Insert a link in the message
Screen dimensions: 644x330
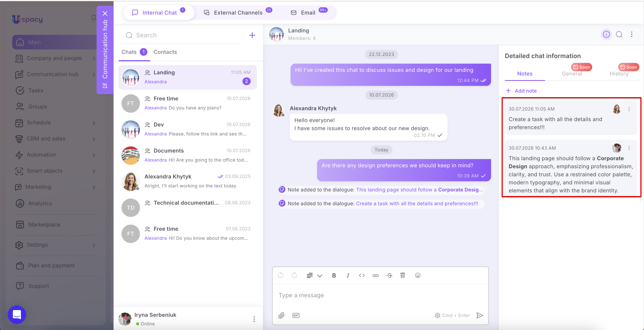coord(375,275)
